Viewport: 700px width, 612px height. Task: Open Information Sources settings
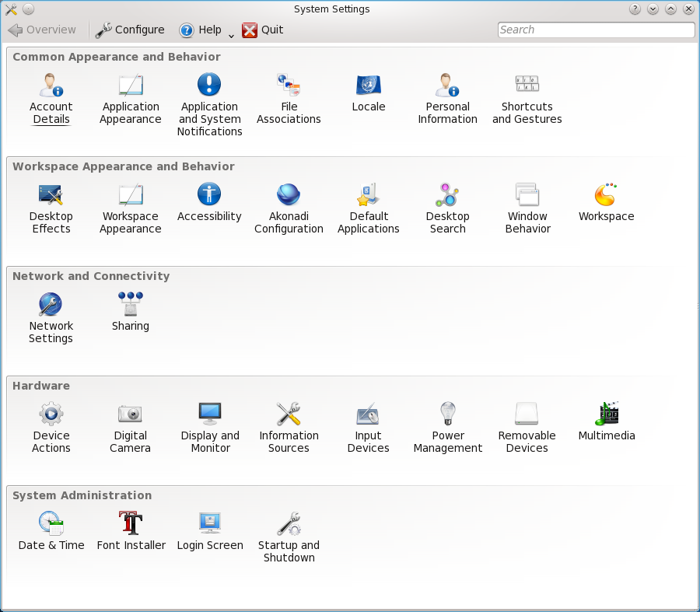pyautogui.click(x=289, y=428)
